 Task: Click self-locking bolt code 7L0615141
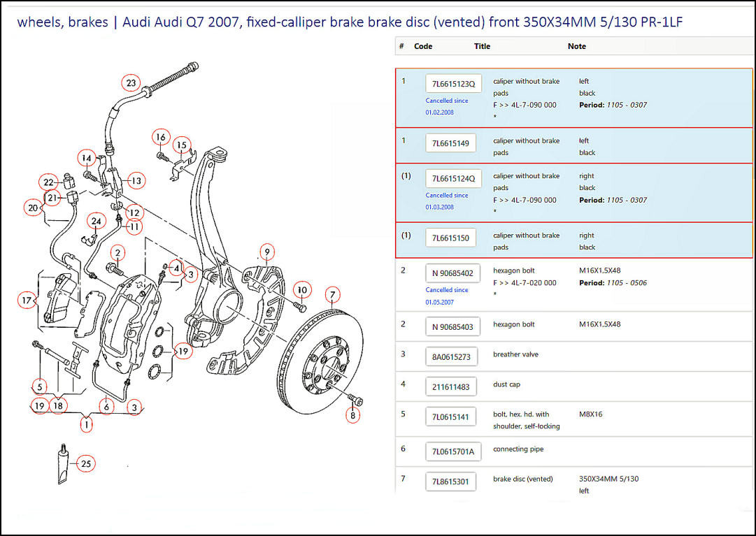[450, 416]
